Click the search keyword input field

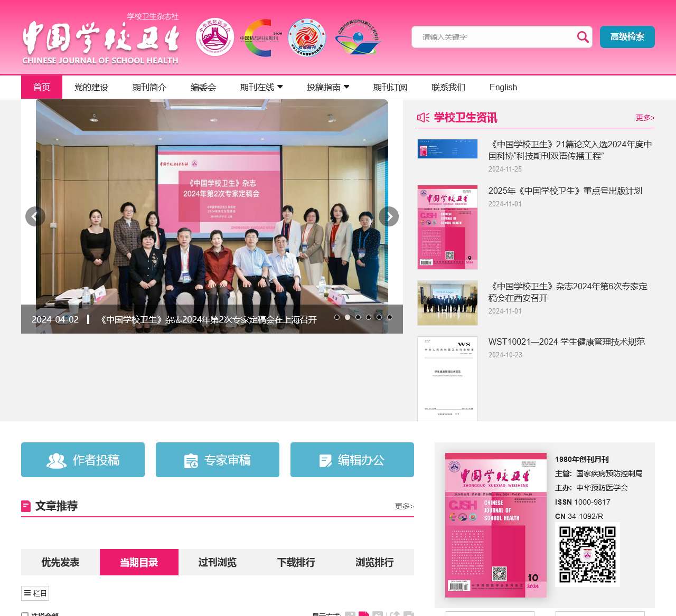494,37
